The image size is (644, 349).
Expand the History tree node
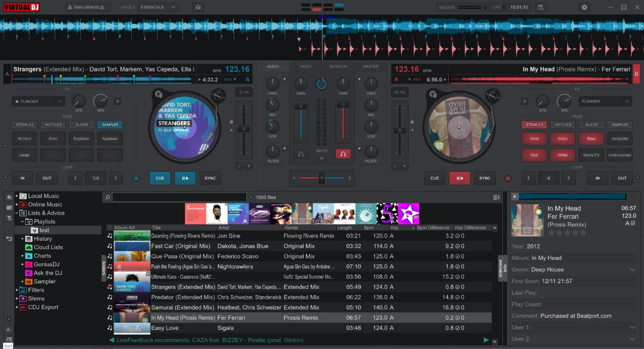[x=23, y=239]
